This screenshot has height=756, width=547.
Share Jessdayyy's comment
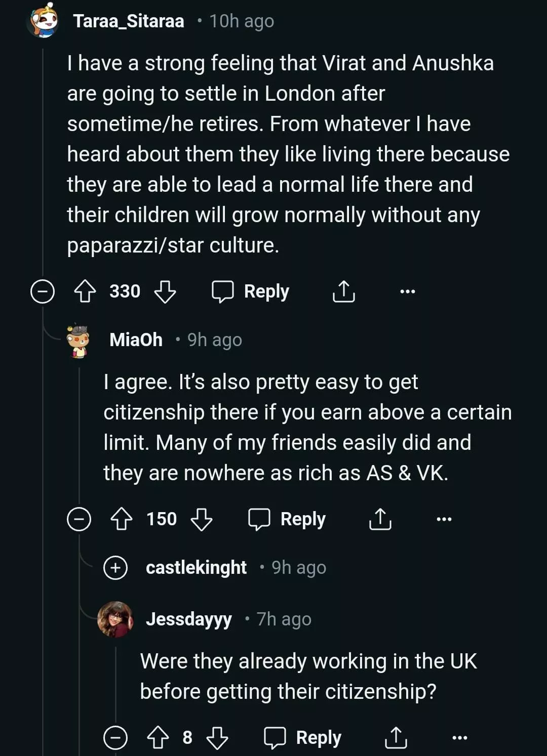click(396, 738)
